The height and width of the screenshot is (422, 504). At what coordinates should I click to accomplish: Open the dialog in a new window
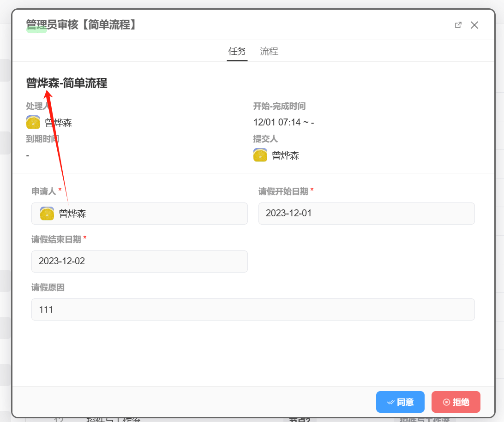[x=458, y=25]
